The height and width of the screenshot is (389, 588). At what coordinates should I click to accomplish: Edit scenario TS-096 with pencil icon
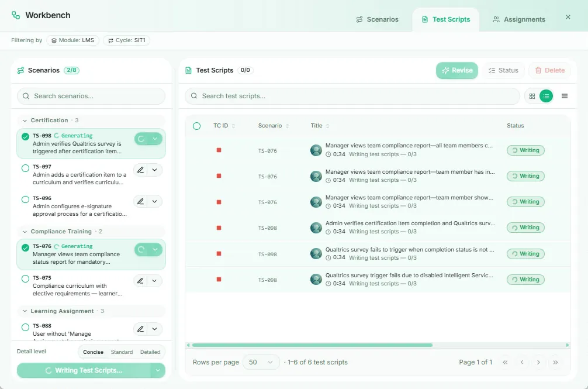coord(140,201)
